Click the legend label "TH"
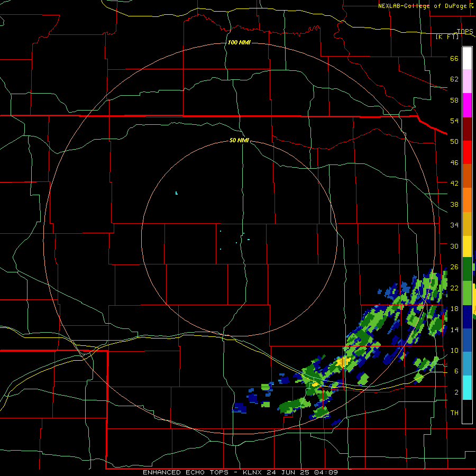 454,413
